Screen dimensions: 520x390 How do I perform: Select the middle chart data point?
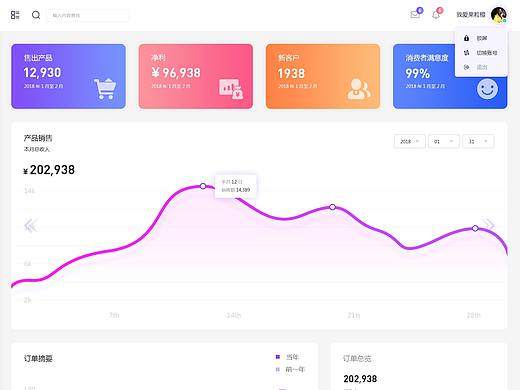click(332, 207)
